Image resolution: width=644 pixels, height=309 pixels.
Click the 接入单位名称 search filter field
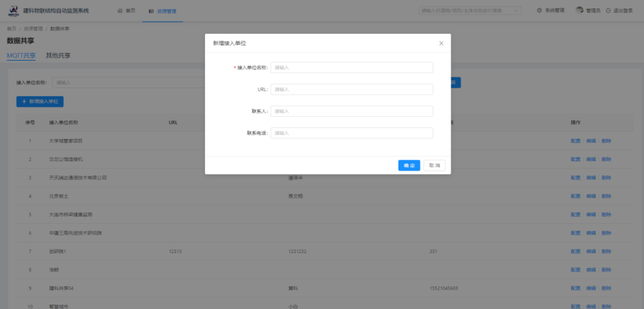click(x=129, y=82)
